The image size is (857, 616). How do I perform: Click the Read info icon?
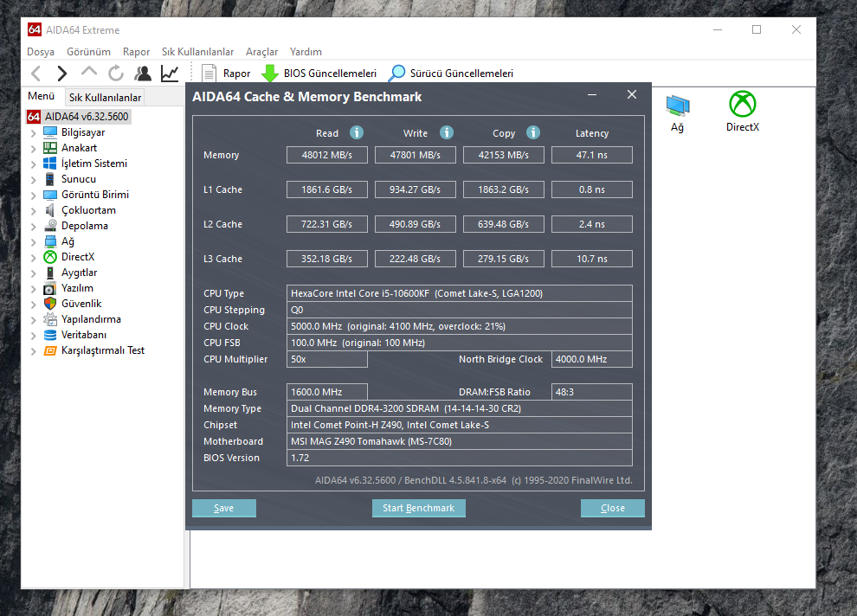357,132
